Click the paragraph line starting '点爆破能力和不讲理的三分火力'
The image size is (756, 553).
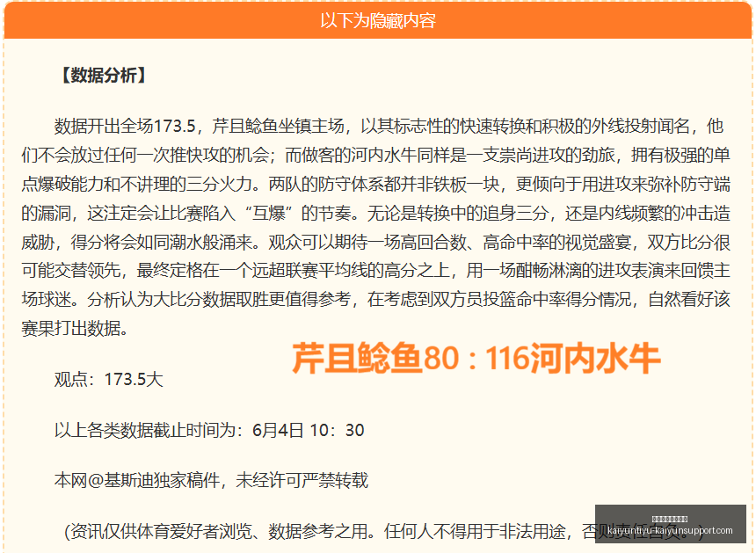(375, 184)
